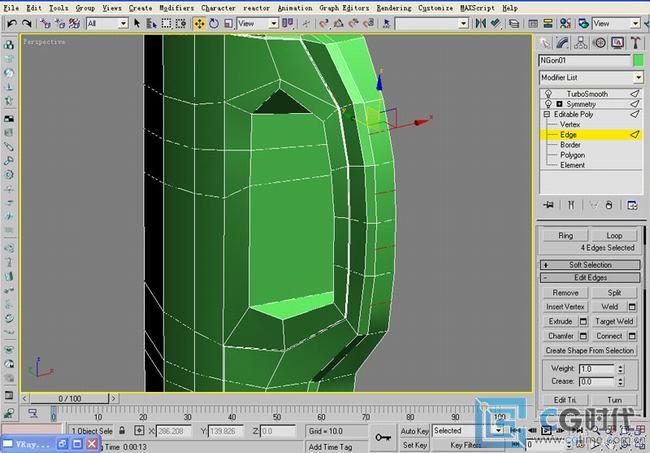Toggle the selection lock padlock icon
The image size is (650, 453).
click(x=122, y=431)
